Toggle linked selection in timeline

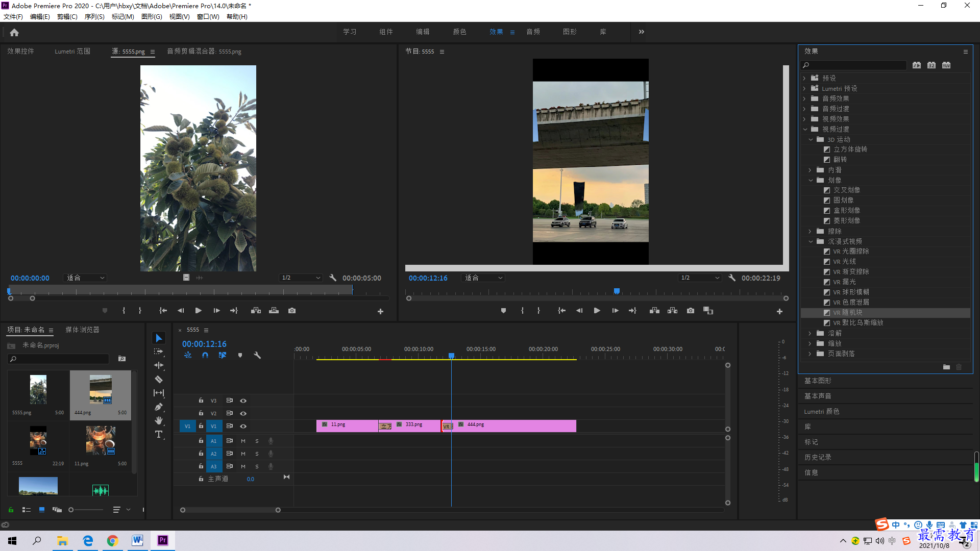[223, 355]
